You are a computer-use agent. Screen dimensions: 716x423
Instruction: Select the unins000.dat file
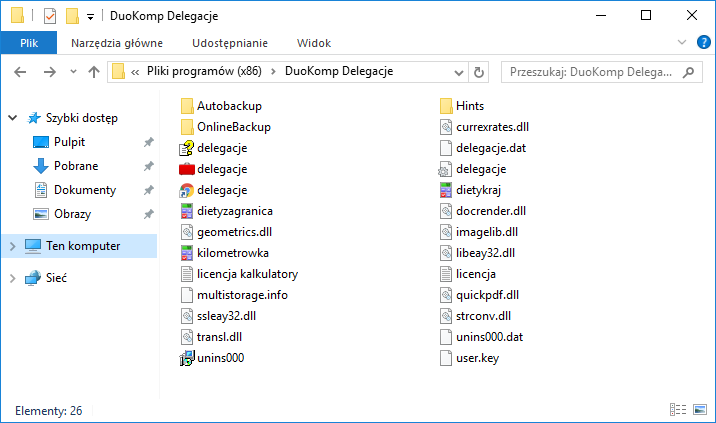click(x=482, y=337)
